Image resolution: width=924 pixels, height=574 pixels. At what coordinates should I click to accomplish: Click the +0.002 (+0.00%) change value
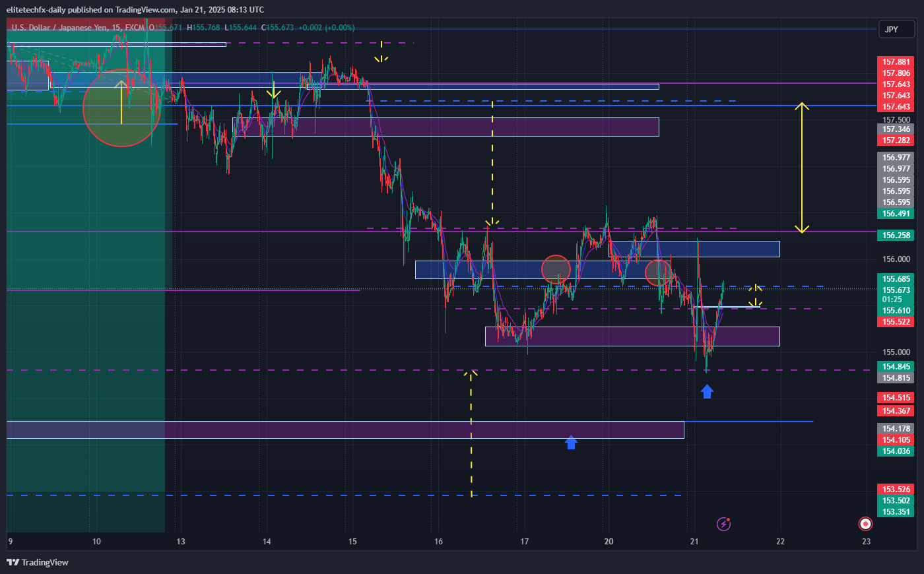(326, 28)
